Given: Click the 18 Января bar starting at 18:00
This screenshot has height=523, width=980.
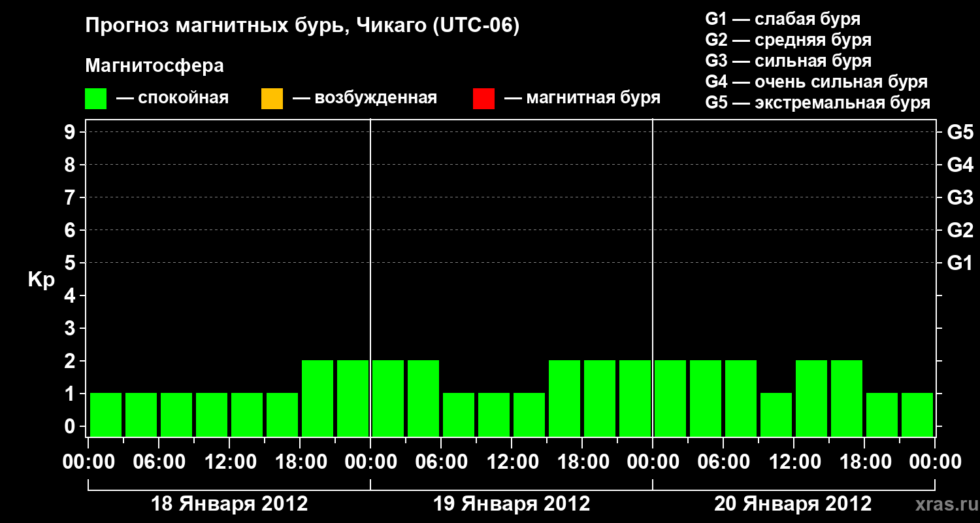Looking at the screenshot, I should 318,398.
